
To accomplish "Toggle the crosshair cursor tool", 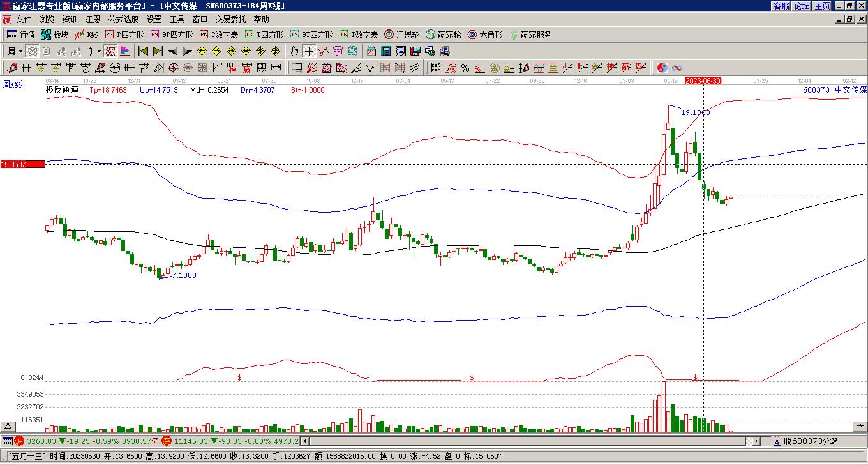I will (x=309, y=51).
